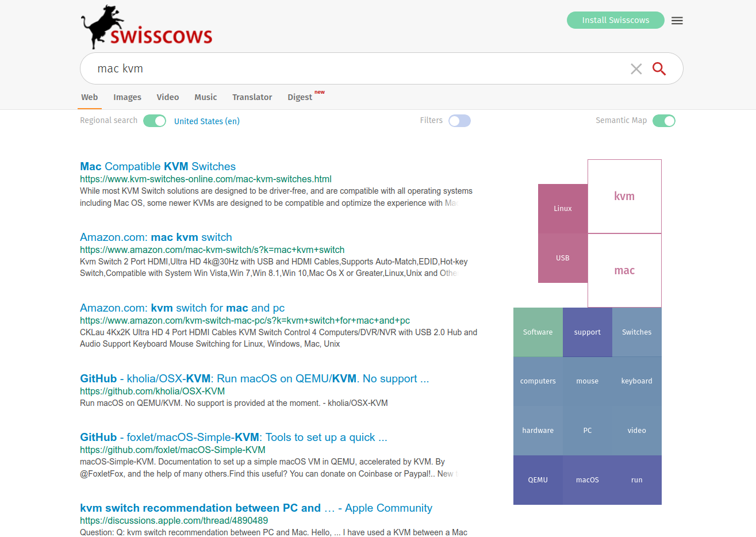This screenshot has width=756, height=537.
Task: Enable the Filters toggle
Action: 459,121
